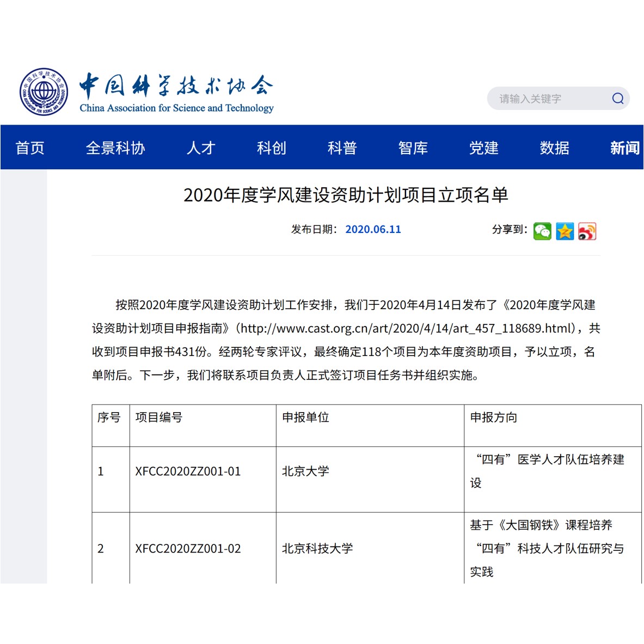Click the article title 2020年度学风建设资助计划项目立项名单
Image resolution: width=644 pixels, height=644 pixels.
pos(346,195)
